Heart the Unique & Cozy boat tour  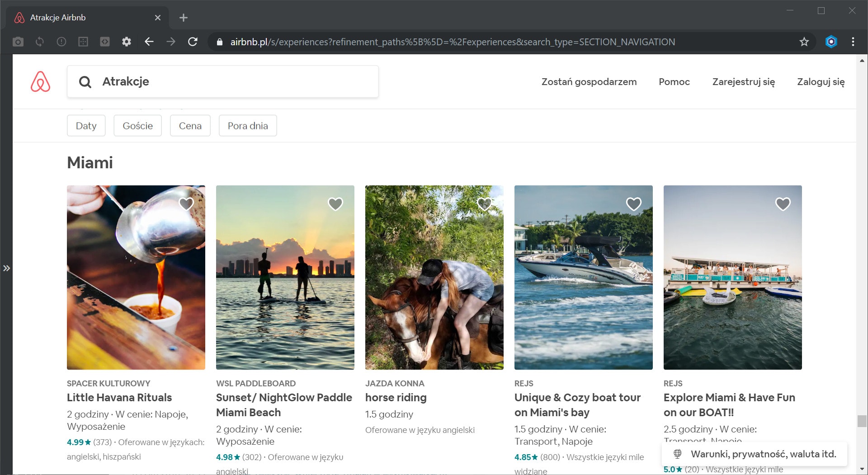pos(634,204)
